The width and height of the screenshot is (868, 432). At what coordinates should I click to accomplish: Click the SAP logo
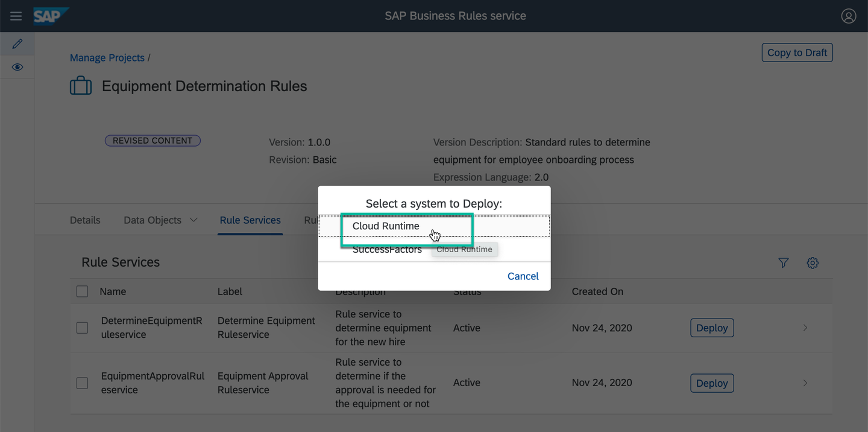pos(51,16)
